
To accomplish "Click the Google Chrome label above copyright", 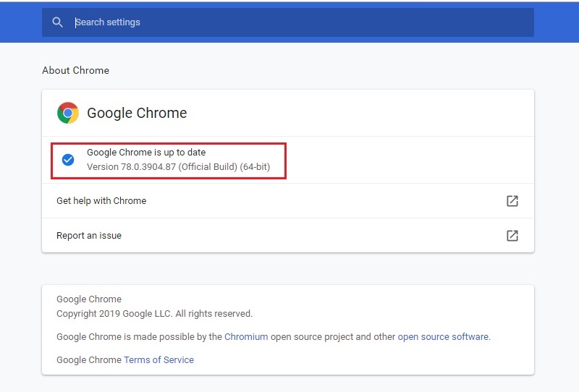I will (88, 299).
